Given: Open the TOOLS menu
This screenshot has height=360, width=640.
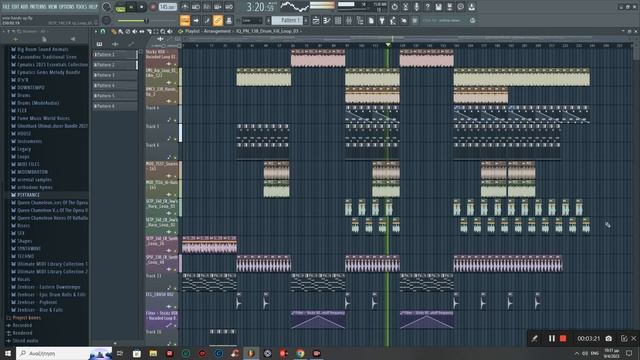Looking at the screenshot, I should coord(82,7).
